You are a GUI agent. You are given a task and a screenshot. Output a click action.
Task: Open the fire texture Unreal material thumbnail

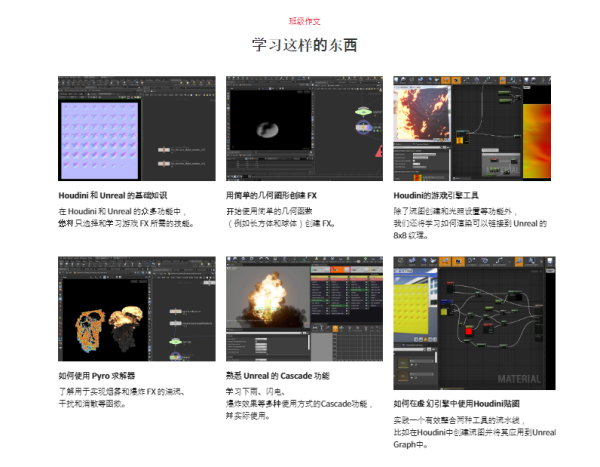pyautogui.click(x=472, y=128)
